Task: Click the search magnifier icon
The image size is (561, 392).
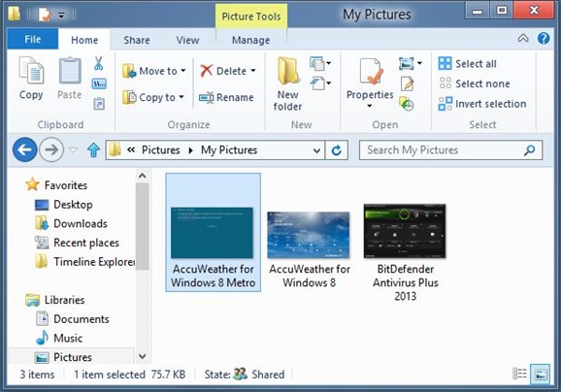Action: click(530, 150)
